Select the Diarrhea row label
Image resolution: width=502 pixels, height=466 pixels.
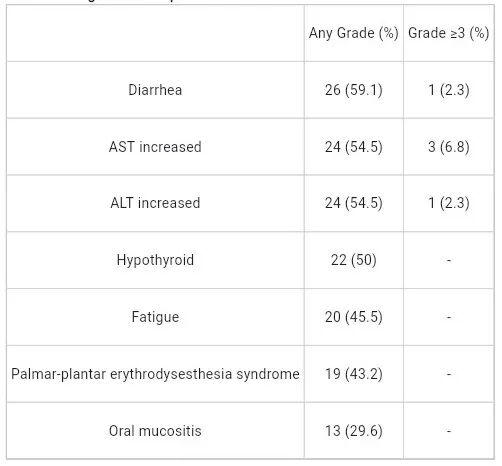click(x=155, y=90)
